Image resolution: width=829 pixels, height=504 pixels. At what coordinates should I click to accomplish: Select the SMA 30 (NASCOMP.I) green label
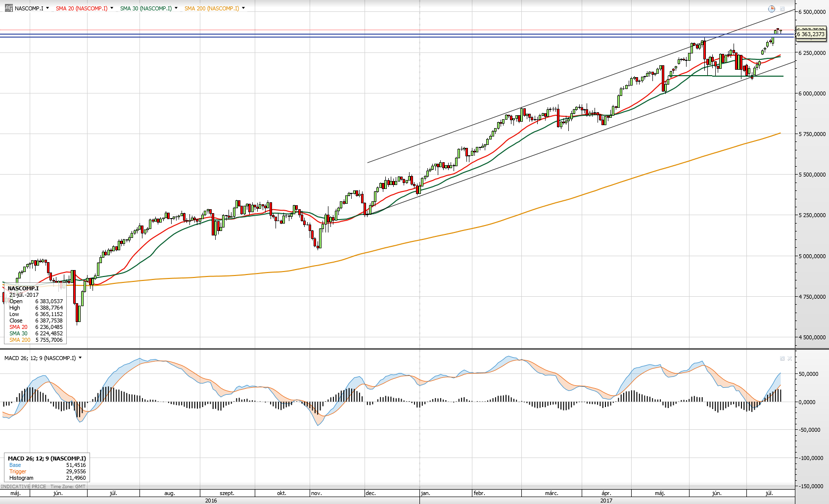146,8
